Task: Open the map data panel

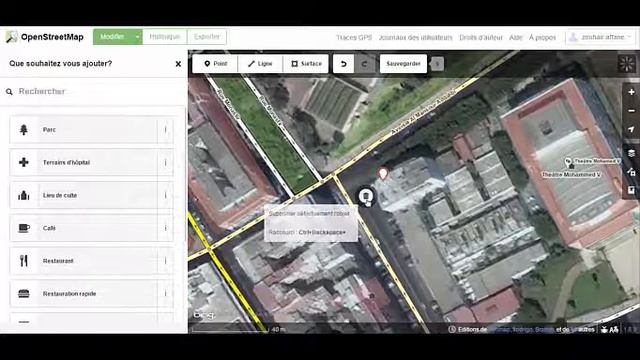Action: pos(631,172)
